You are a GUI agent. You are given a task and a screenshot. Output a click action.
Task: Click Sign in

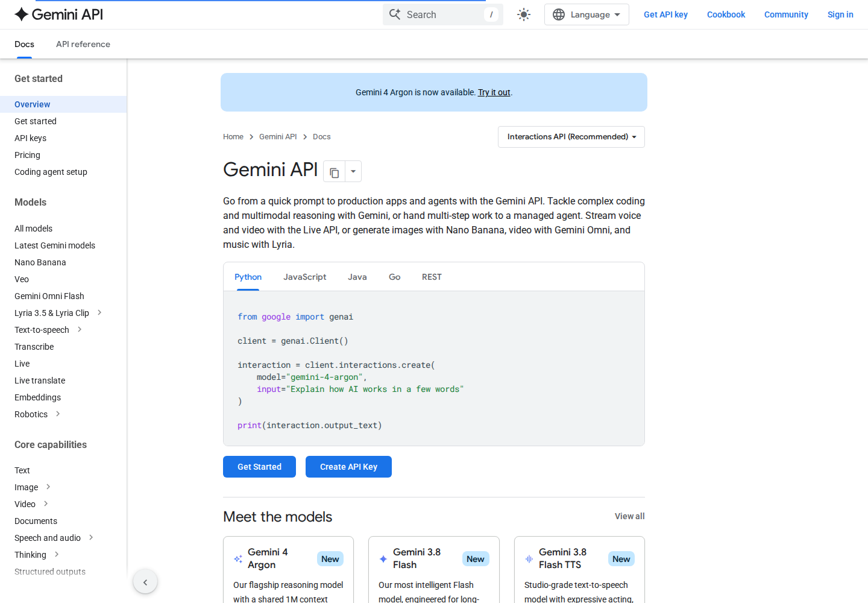[x=840, y=14]
